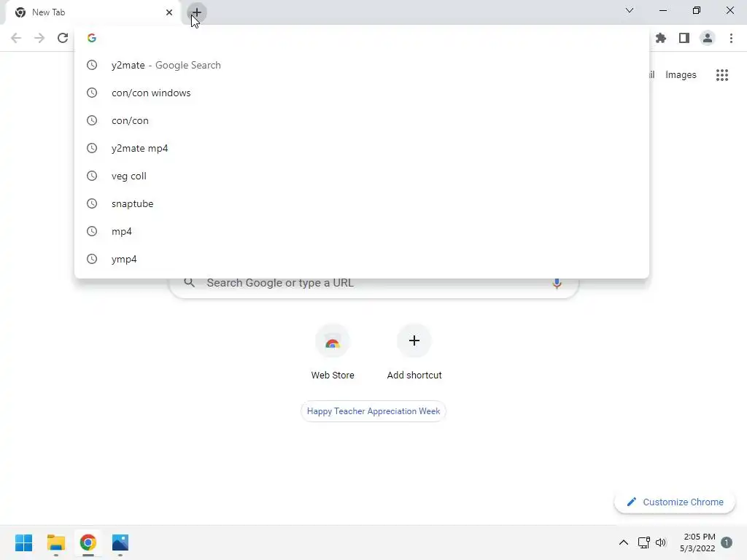Open a new tab with plus button
Screen dimensions: 747x560
(x=196, y=12)
